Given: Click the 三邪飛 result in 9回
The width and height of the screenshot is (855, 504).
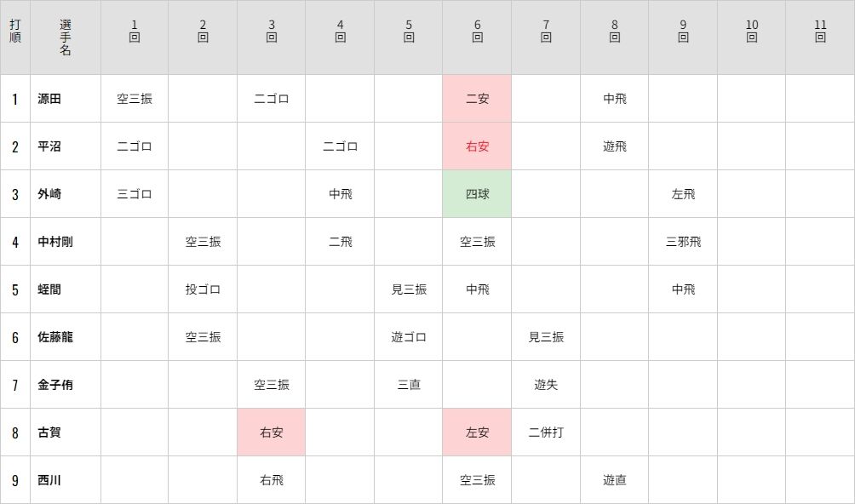Looking at the screenshot, I should (683, 242).
